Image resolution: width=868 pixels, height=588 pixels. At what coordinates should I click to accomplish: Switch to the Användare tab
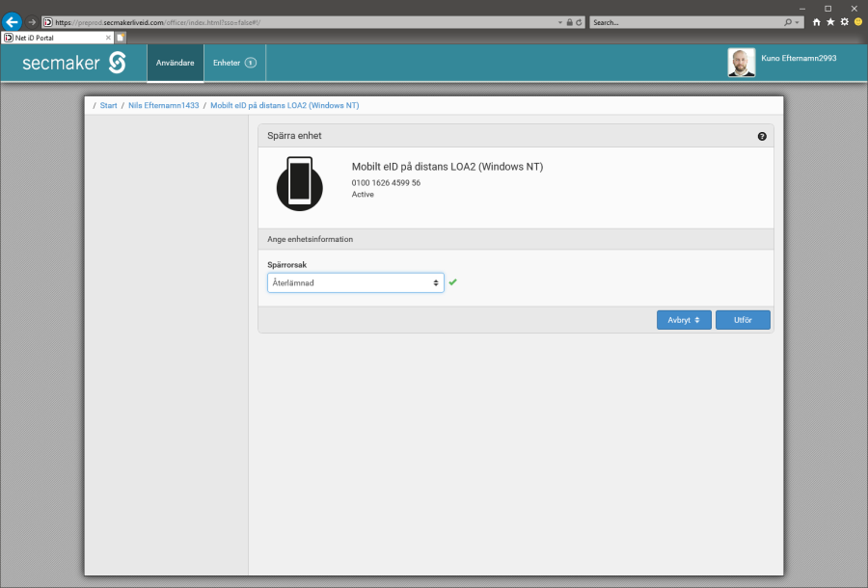(175, 63)
